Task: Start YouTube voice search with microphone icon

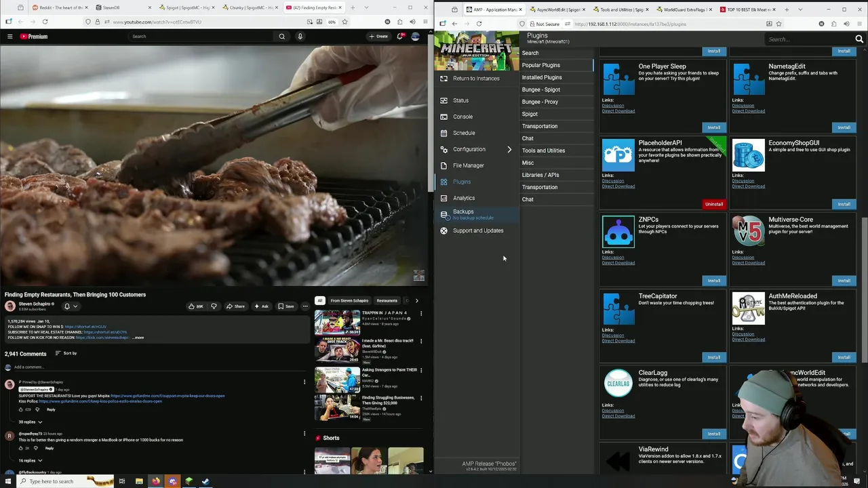Action: 300,37
